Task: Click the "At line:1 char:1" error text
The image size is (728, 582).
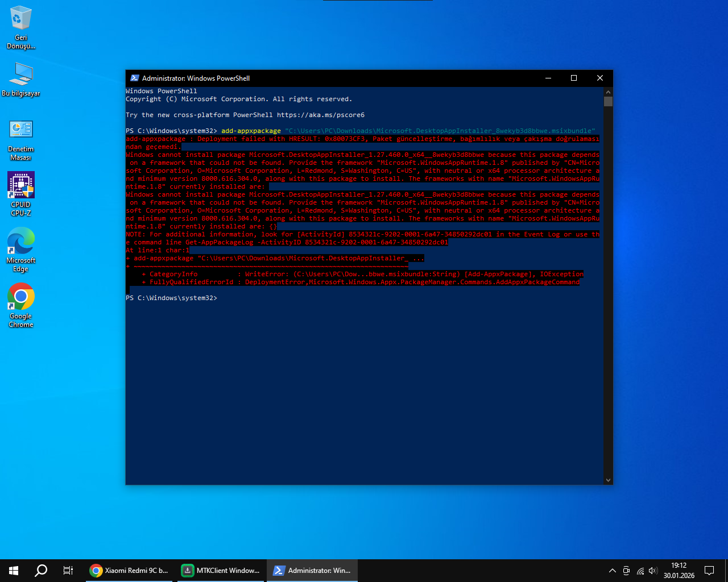Action: pyautogui.click(x=158, y=250)
